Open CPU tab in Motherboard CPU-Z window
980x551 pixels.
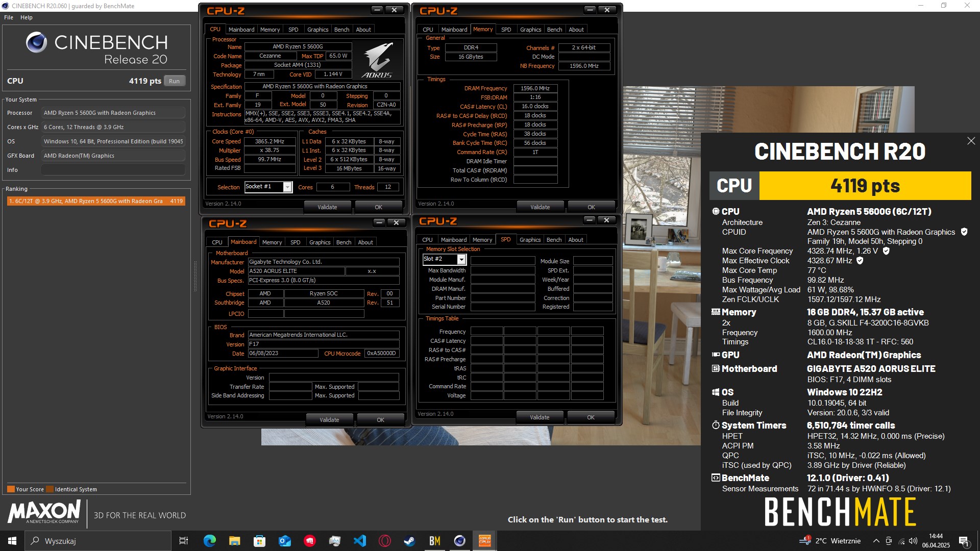click(x=217, y=242)
